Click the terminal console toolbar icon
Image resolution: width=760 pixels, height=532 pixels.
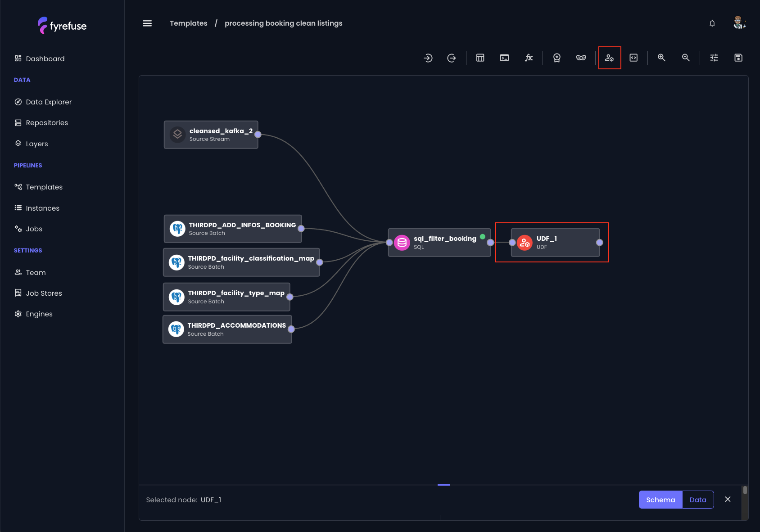pos(504,58)
